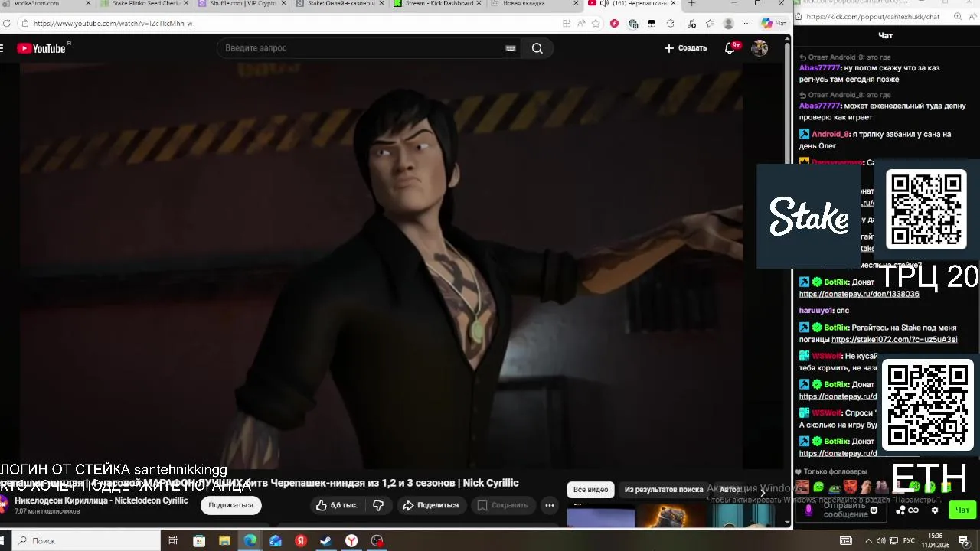The width and height of the screenshot is (980, 551).
Task: Open Kick chat settings gear
Action: pos(934,510)
